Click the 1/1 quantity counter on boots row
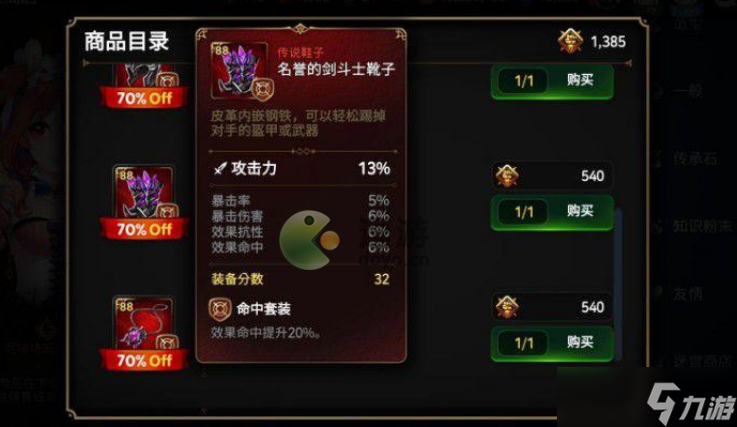The width and height of the screenshot is (737, 427). (524, 212)
